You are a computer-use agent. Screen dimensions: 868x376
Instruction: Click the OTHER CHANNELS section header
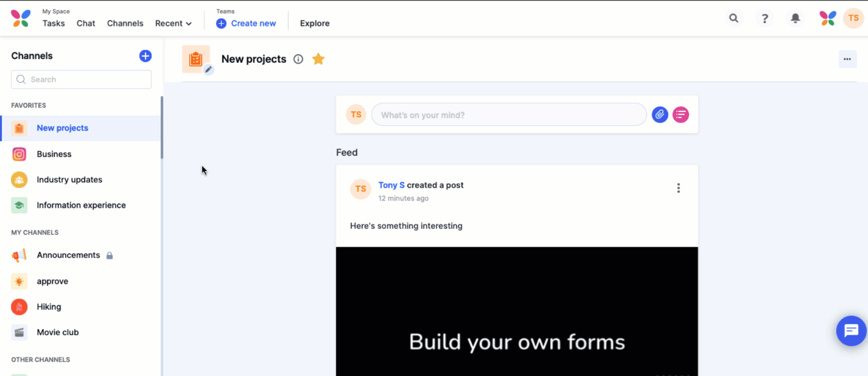coord(40,360)
